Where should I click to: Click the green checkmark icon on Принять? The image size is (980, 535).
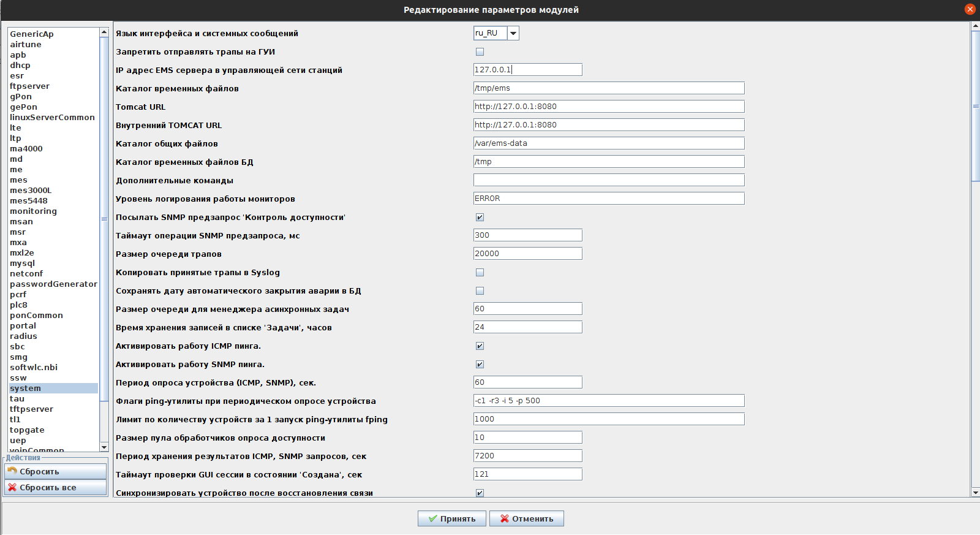point(433,519)
